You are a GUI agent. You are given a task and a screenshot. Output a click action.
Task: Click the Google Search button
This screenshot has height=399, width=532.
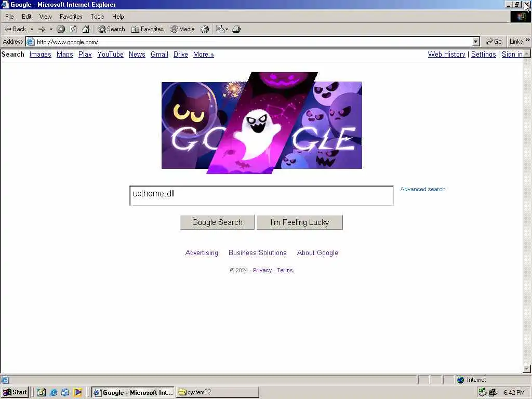pyautogui.click(x=217, y=222)
